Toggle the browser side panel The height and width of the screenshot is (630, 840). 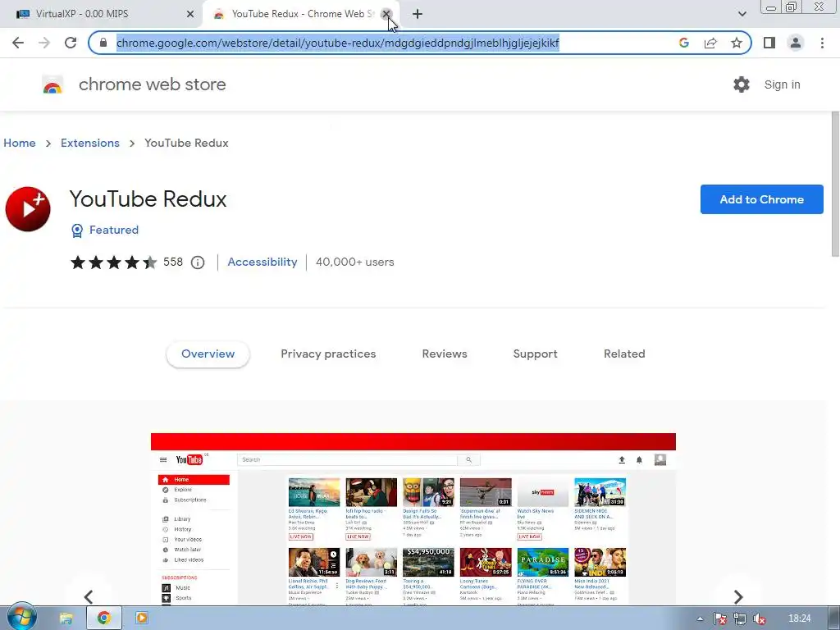pos(769,43)
